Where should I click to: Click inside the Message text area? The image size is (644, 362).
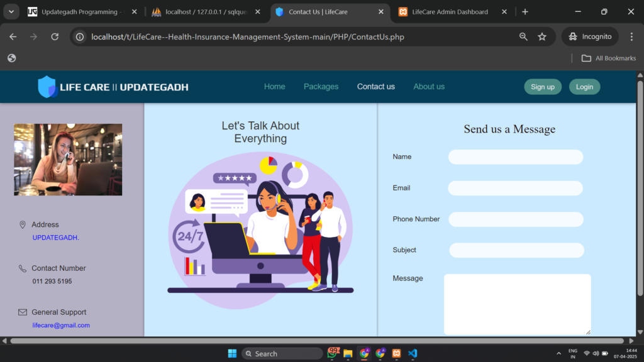[518, 304]
